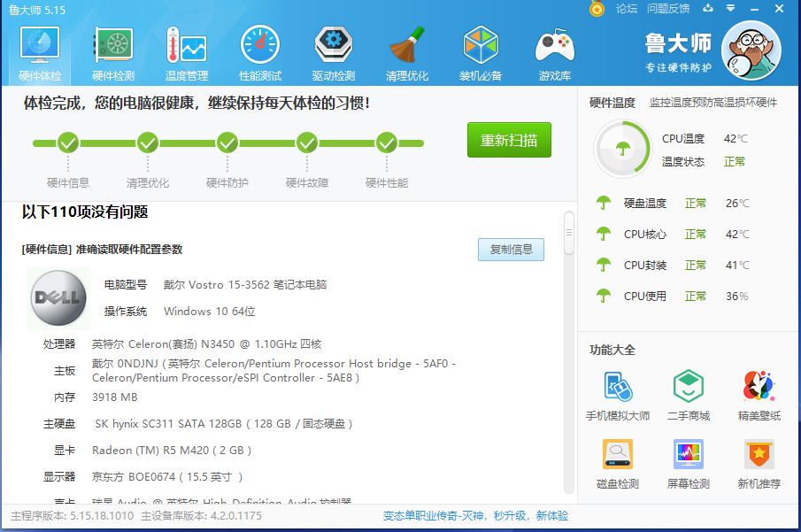Click the 问题反馈 feedback link

click(668, 9)
